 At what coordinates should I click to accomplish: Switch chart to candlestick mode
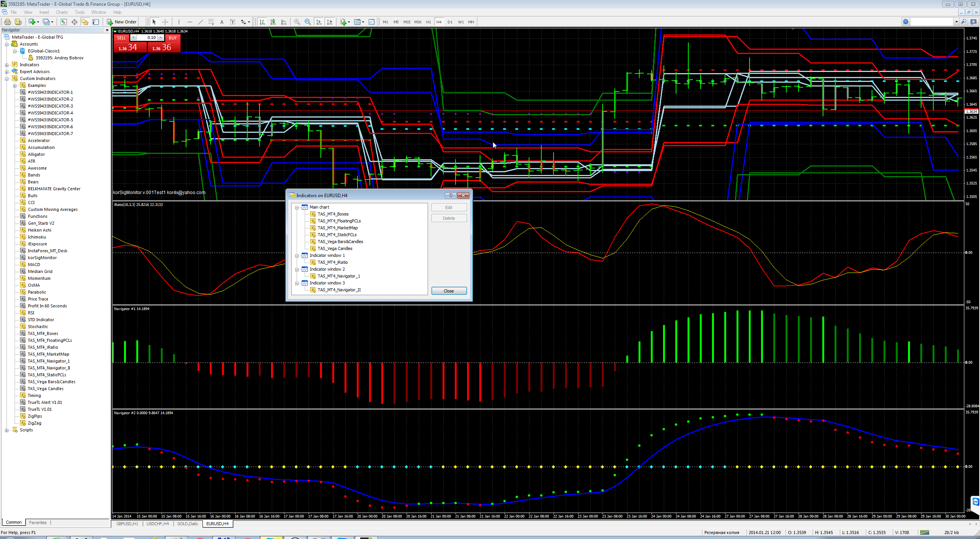(273, 22)
